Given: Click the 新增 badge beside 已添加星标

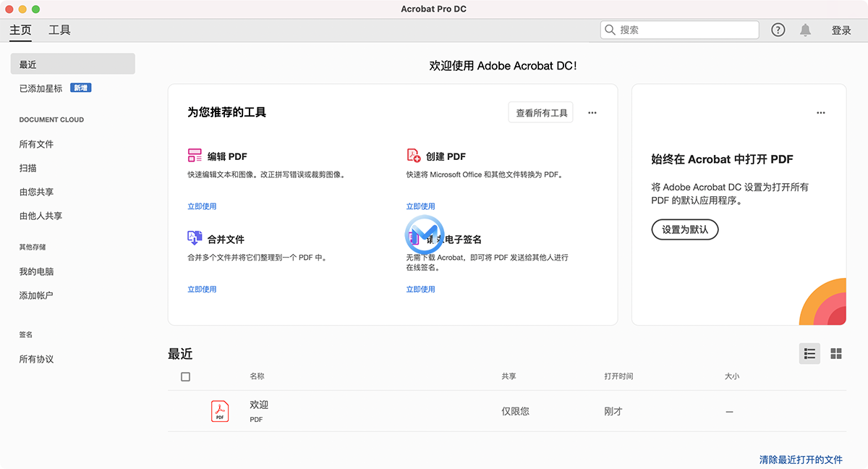Looking at the screenshot, I should [80, 88].
